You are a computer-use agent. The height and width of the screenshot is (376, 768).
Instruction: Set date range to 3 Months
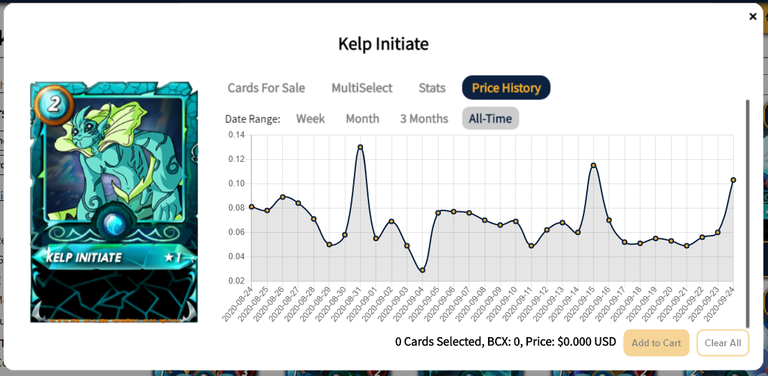pyautogui.click(x=424, y=118)
